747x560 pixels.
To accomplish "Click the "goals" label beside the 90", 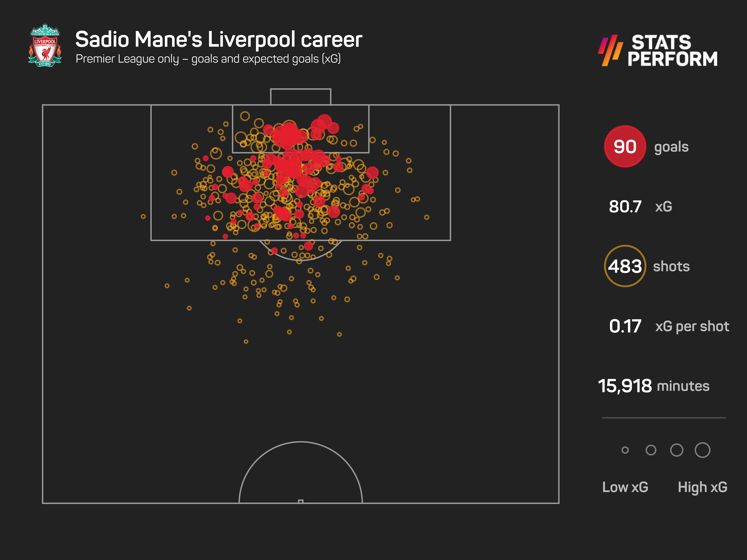I will pyautogui.click(x=671, y=147).
